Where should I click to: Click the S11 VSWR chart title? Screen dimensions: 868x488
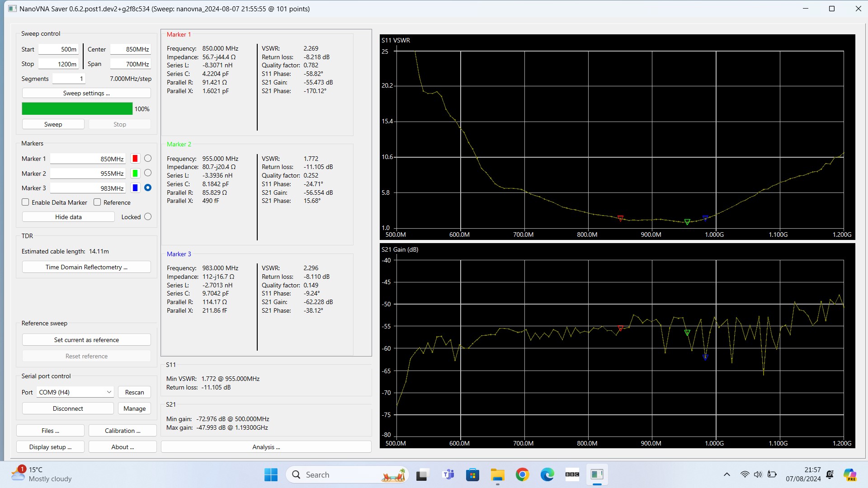396,40
